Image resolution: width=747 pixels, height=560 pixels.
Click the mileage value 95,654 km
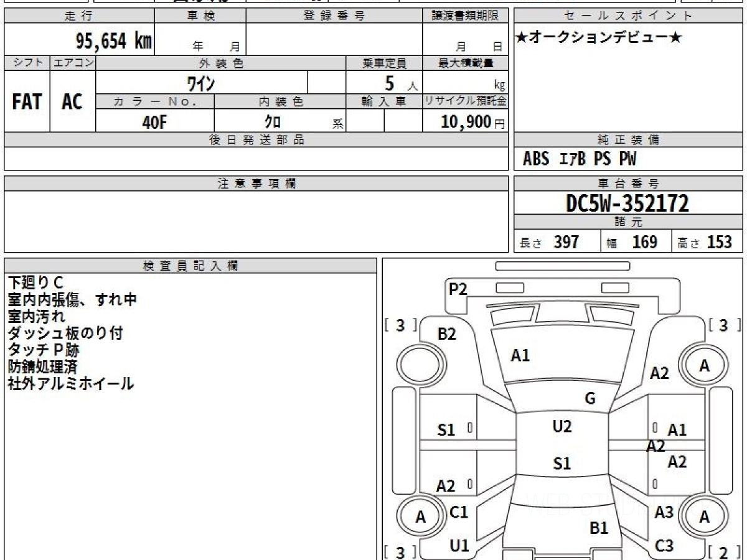(114, 41)
